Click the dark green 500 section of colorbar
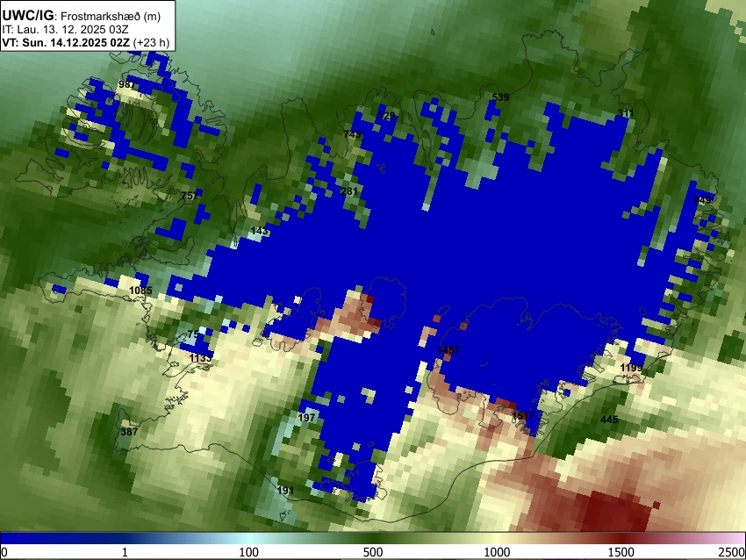746x560 pixels. click(x=373, y=538)
